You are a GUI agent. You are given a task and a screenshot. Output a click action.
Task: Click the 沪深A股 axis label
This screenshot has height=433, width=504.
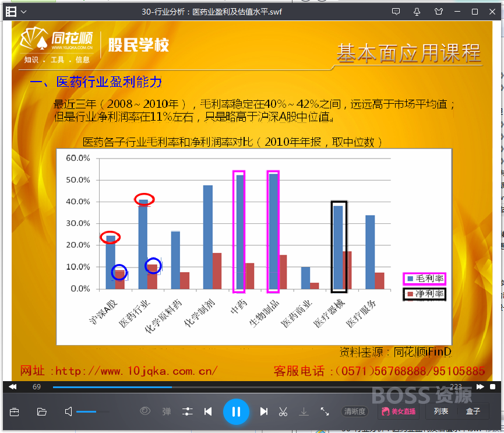(104, 311)
